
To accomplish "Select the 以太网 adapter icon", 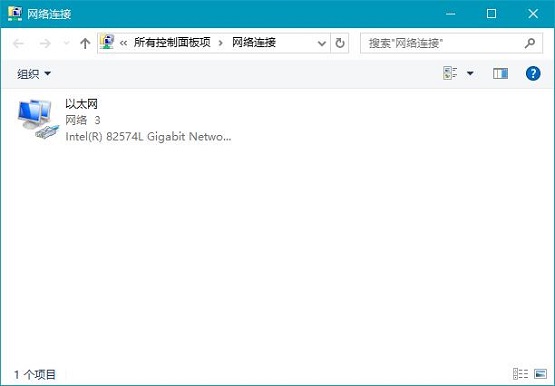I will click(38, 119).
